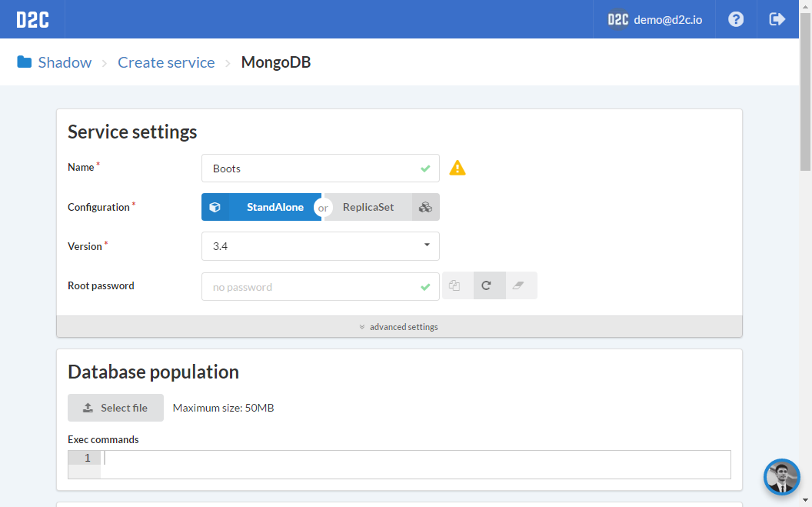Click the page vertical scrollbar thumb
The image size is (812, 507).
805,92
